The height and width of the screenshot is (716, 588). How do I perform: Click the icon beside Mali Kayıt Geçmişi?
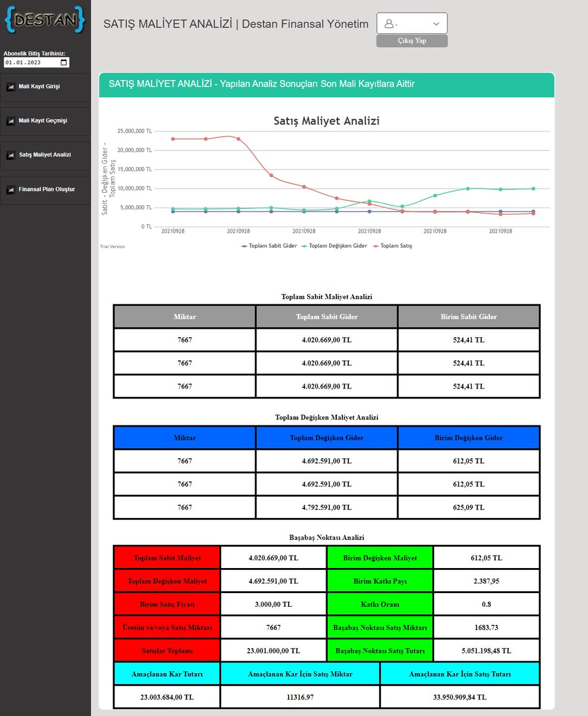click(11, 121)
